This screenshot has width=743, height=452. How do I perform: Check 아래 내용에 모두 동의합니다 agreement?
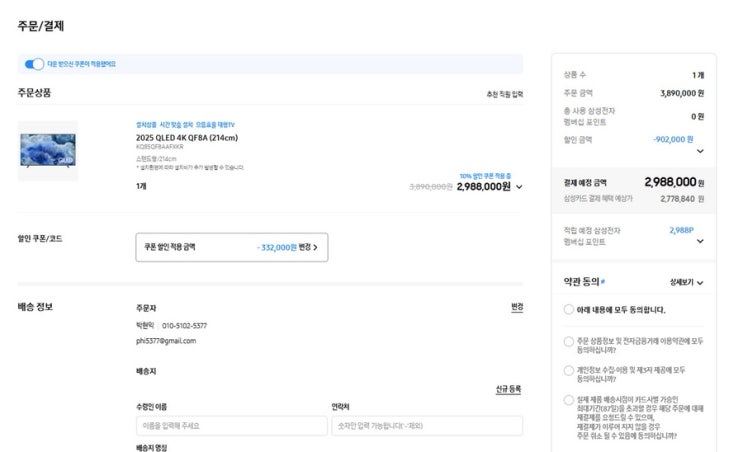click(x=569, y=310)
